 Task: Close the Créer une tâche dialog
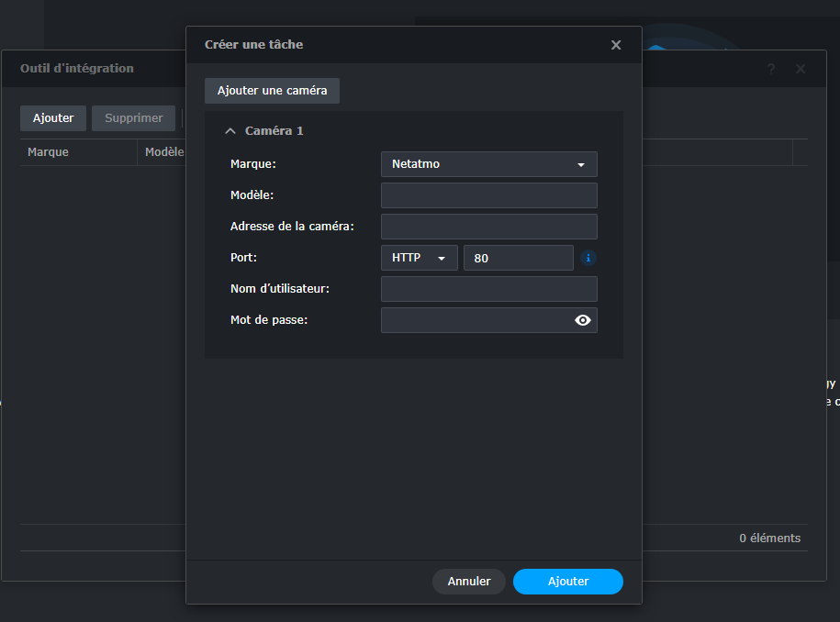616,45
